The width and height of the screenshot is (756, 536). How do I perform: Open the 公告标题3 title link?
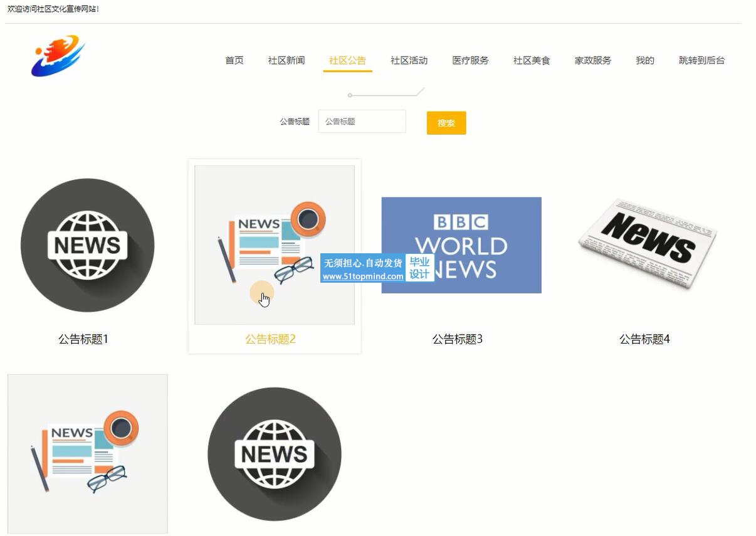[x=458, y=339]
